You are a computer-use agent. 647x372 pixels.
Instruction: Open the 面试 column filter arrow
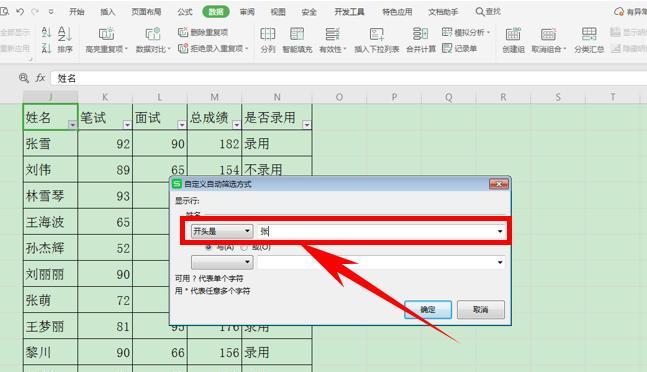click(x=182, y=125)
